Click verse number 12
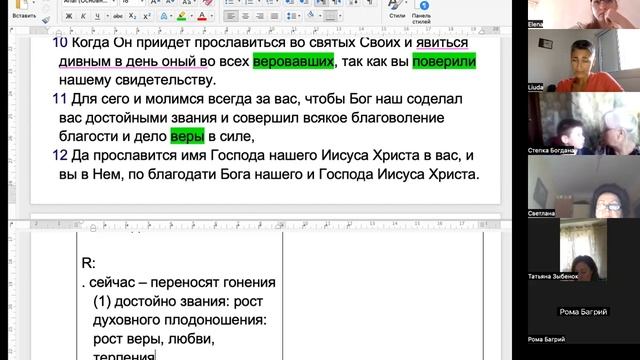 click(60, 156)
